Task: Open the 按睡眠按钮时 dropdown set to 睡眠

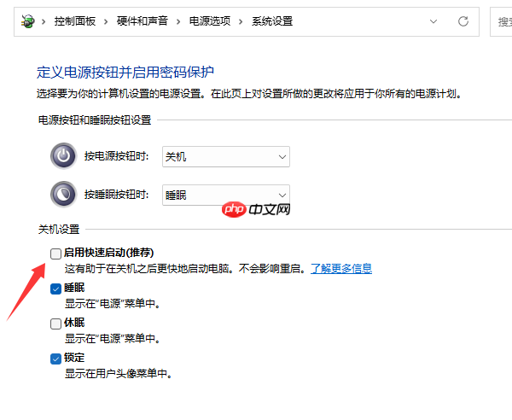Action: click(226, 195)
